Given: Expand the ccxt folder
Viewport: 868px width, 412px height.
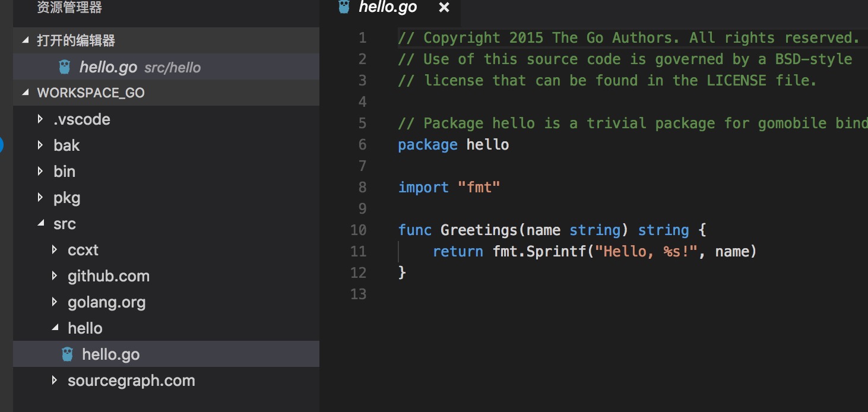Looking at the screenshot, I should [x=55, y=250].
